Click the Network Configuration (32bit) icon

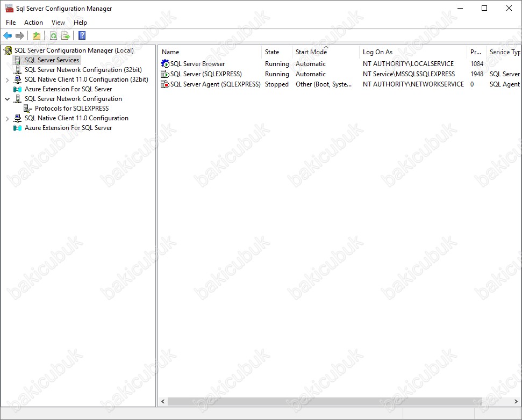click(18, 70)
